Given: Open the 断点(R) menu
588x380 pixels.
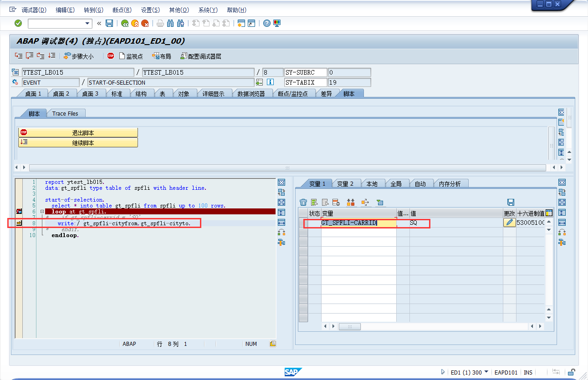Looking at the screenshot, I should point(122,10).
